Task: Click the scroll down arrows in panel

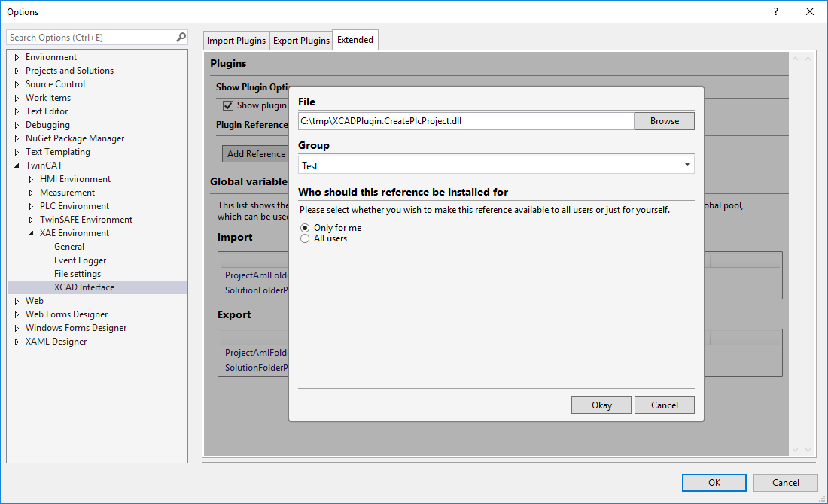Action: click(801, 450)
